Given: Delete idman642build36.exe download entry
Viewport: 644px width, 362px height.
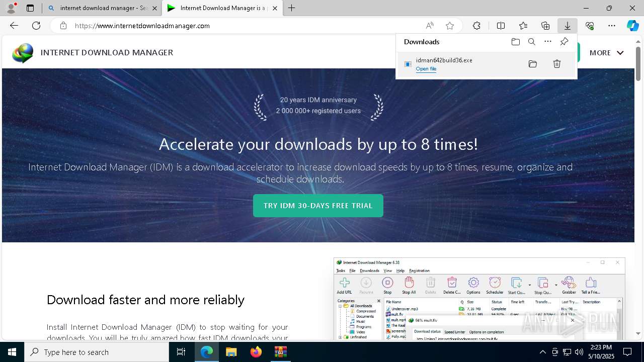Looking at the screenshot, I should (x=557, y=64).
